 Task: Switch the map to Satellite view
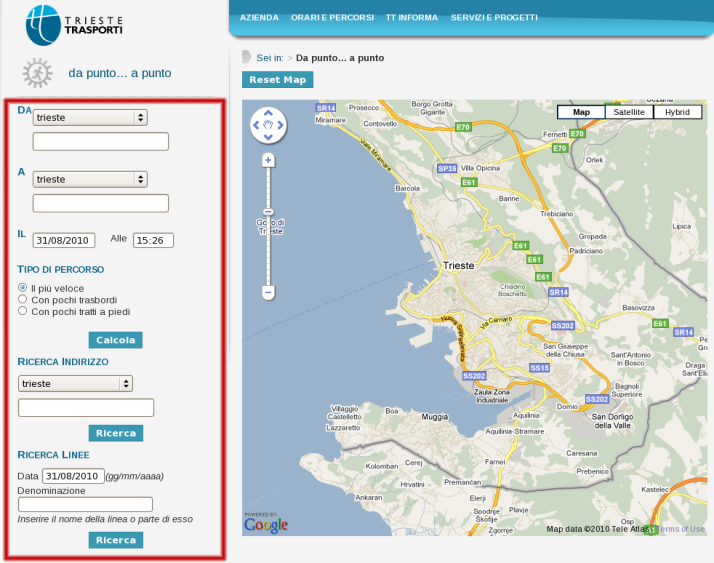pyautogui.click(x=629, y=112)
